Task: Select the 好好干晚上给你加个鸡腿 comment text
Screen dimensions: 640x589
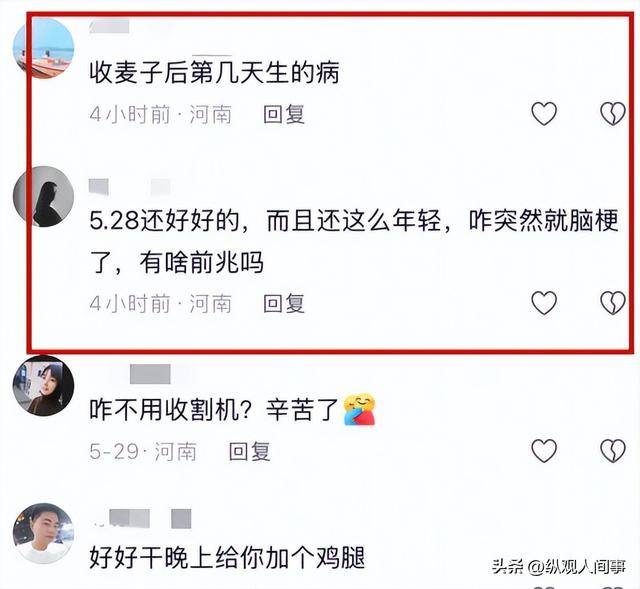Action: click(227, 558)
